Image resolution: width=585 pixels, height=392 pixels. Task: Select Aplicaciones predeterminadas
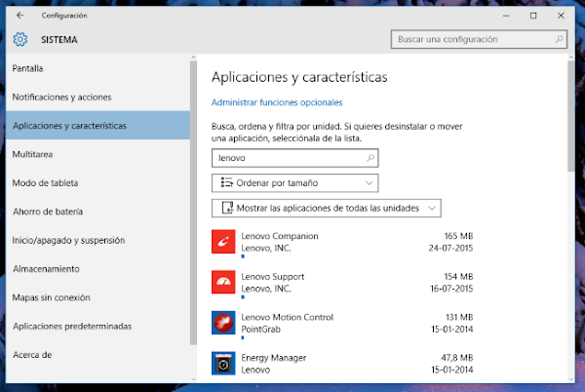point(97,326)
